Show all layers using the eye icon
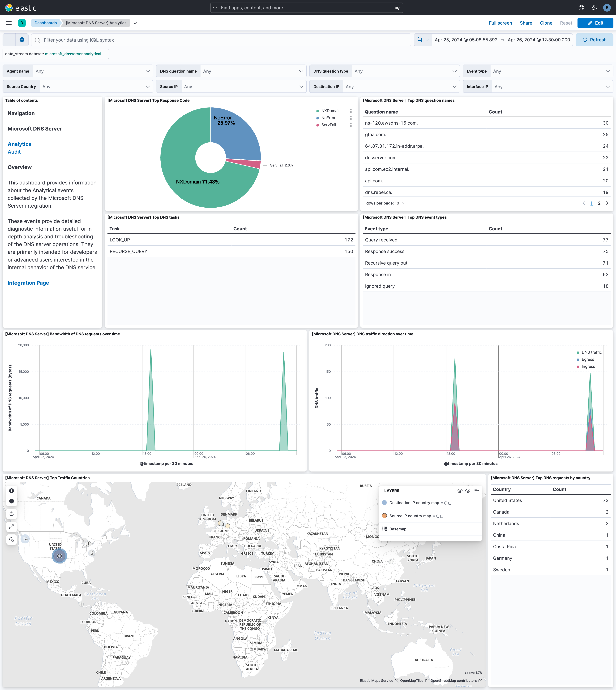The image size is (616, 690). point(468,490)
